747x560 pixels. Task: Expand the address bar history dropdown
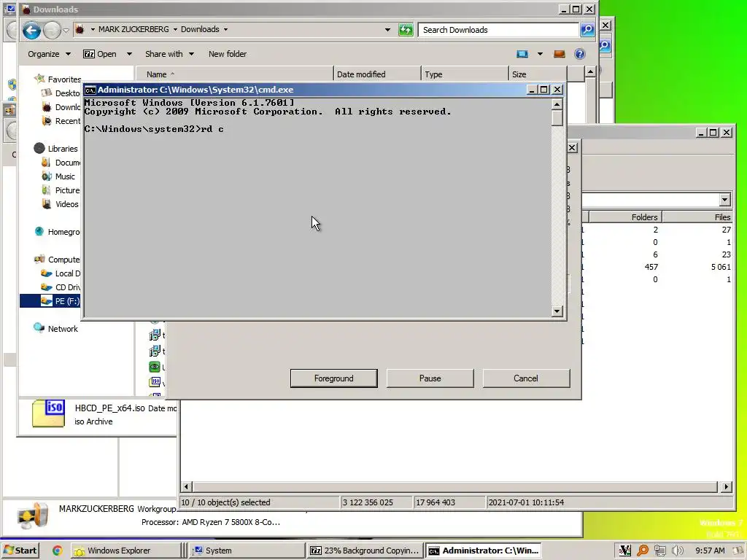[x=388, y=29]
